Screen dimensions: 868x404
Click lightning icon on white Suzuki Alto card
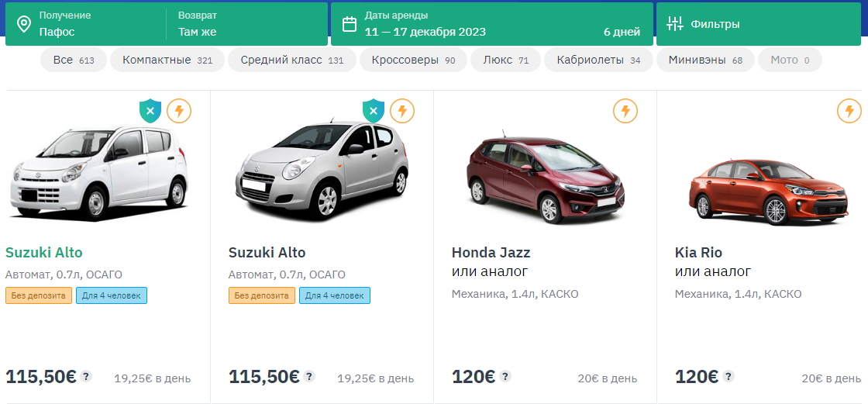(x=179, y=111)
